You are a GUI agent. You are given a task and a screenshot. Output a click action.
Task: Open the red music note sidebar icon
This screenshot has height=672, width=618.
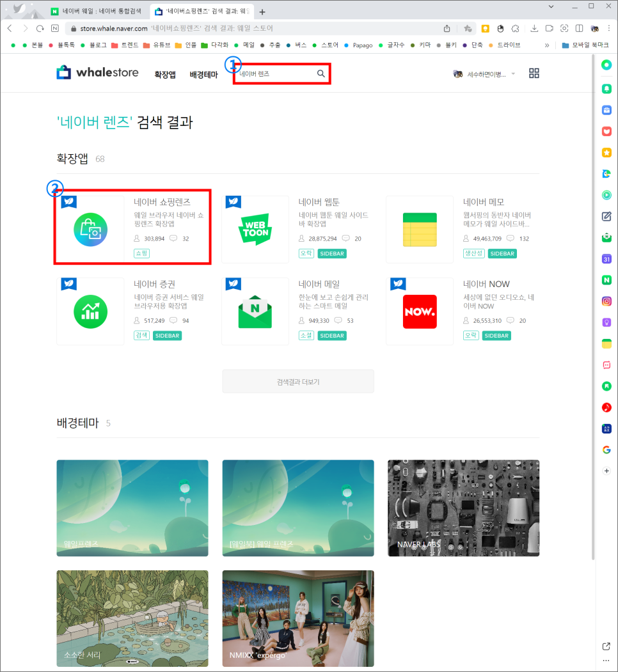(606, 407)
